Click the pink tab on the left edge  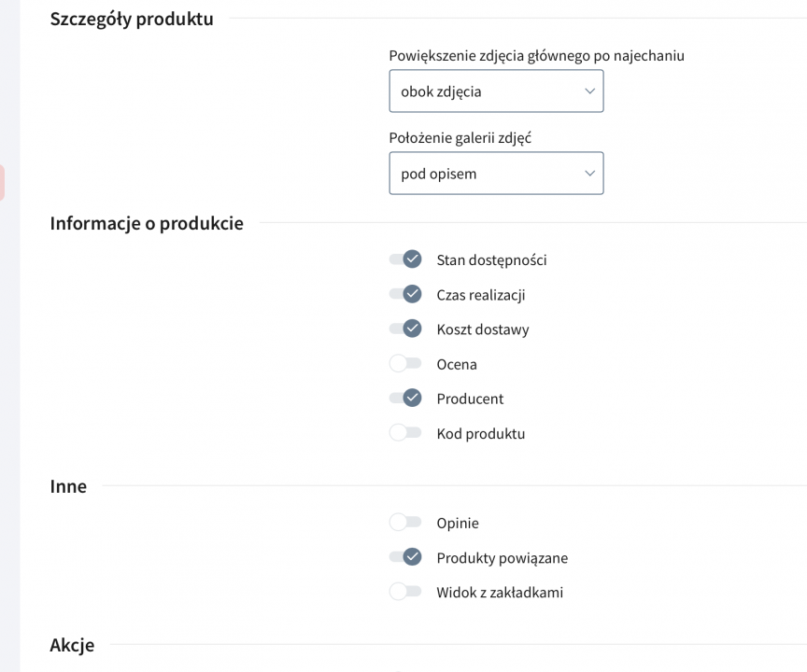tap(2, 183)
